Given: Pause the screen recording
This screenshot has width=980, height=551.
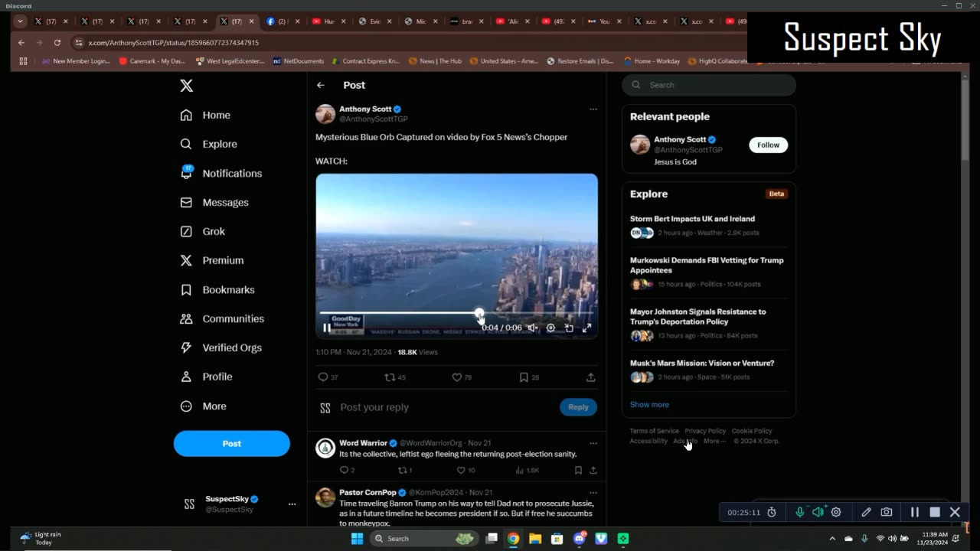Looking at the screenshot, I should 915,512.
